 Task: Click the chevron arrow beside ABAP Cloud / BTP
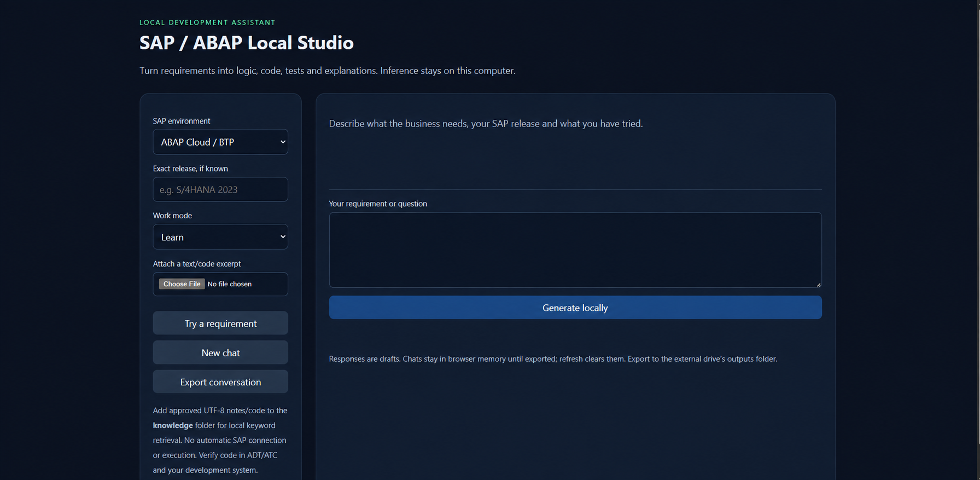pos(283,142)
